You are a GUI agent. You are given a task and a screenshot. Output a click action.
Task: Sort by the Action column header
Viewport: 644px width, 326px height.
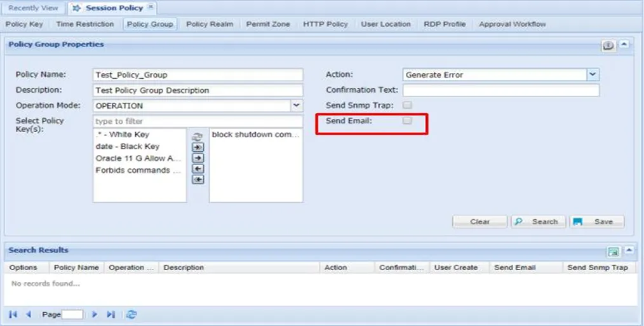click(x=347, y=268)
